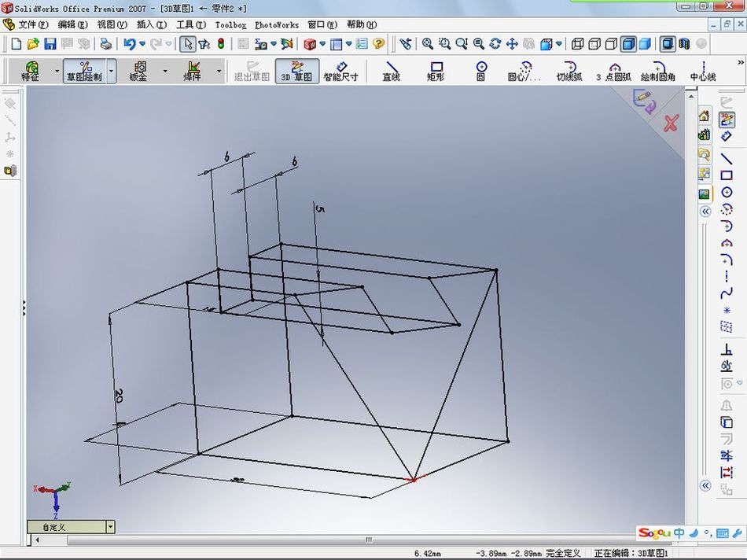Select the 中心线 centerline tool
Image resolution: width=747 pixels, height=560 pixels.
pyautogui.click(x=703, y=71)
